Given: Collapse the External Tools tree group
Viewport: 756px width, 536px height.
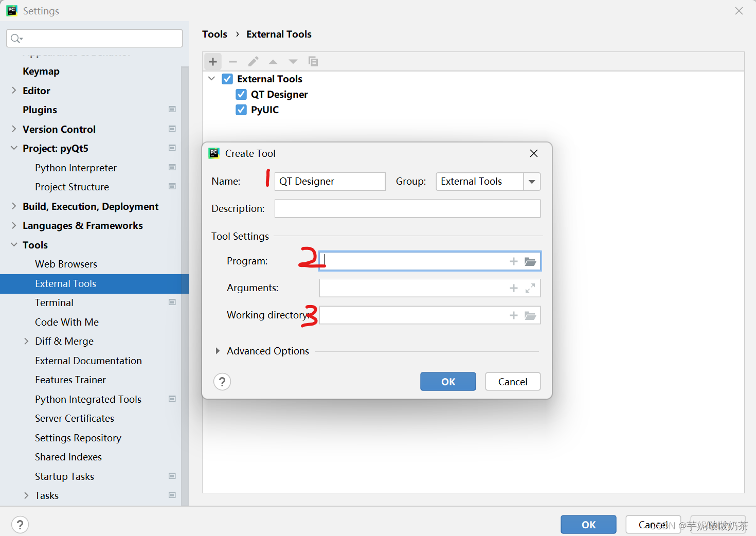Looking at the screenshot, I should (211, 79).
